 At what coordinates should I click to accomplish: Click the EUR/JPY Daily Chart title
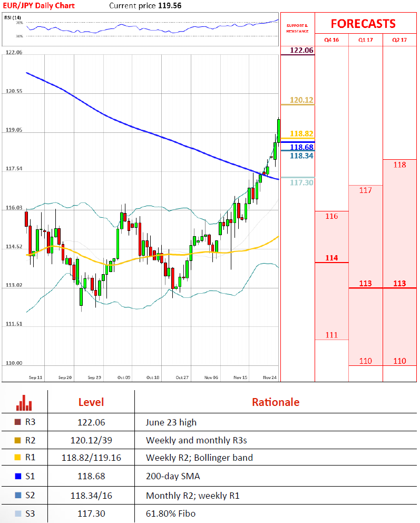tap(38, 5)
